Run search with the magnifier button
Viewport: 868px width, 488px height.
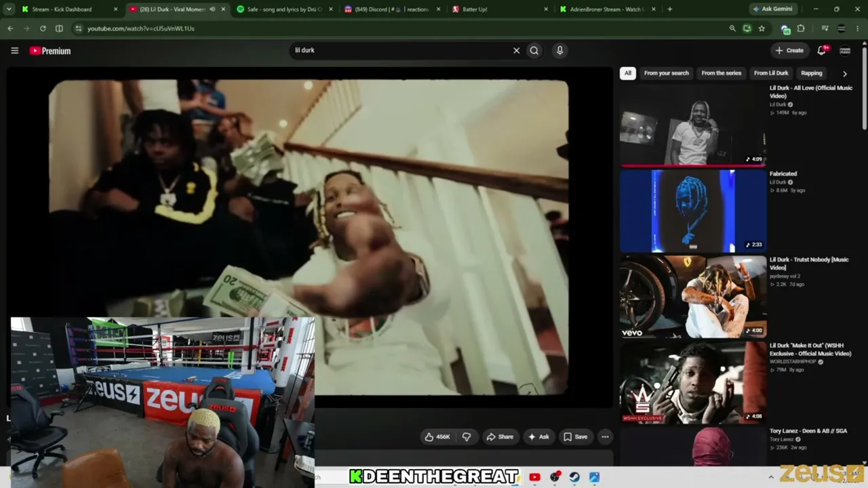[x=534, y=50]
